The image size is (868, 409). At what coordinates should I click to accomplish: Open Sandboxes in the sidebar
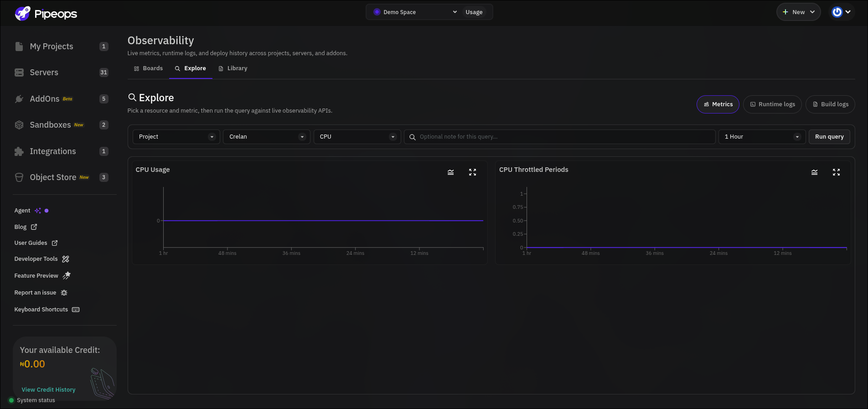[50, 125]
